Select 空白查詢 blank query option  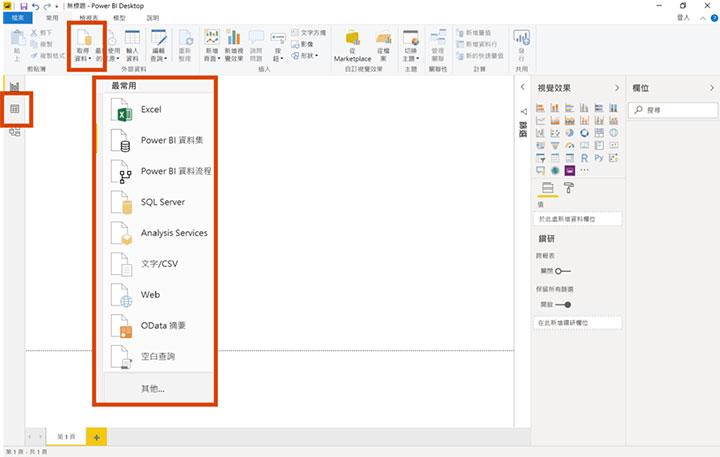point(158,356)
